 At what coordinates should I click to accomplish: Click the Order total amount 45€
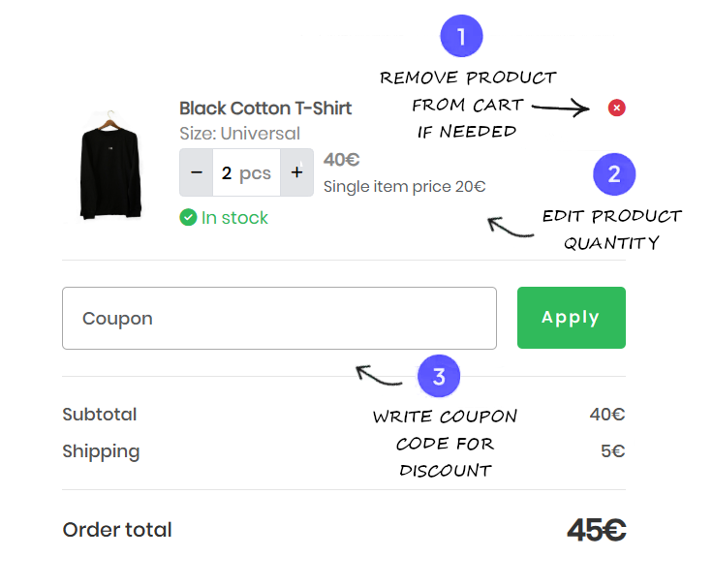[596, 530]
